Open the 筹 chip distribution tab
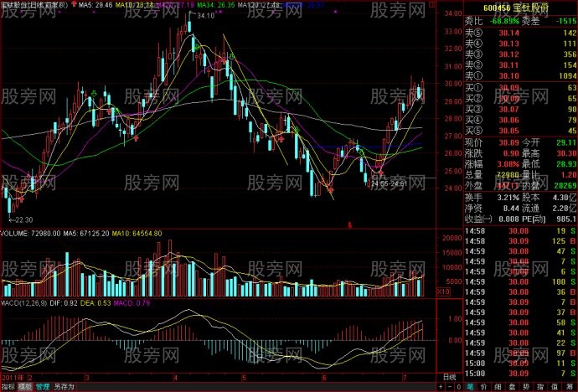Image resolution: width=578 pixels, height=392 pixels. pyautogui.click(x=571, y=387)
